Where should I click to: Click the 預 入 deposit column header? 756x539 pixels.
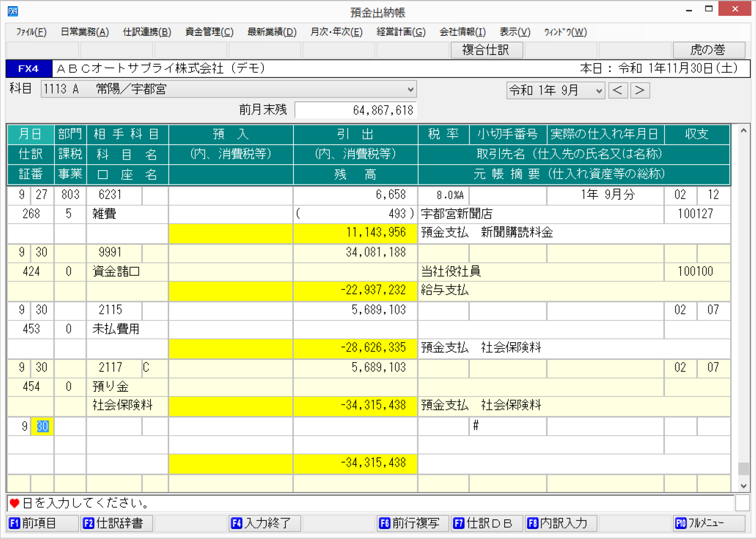[231, 134]
